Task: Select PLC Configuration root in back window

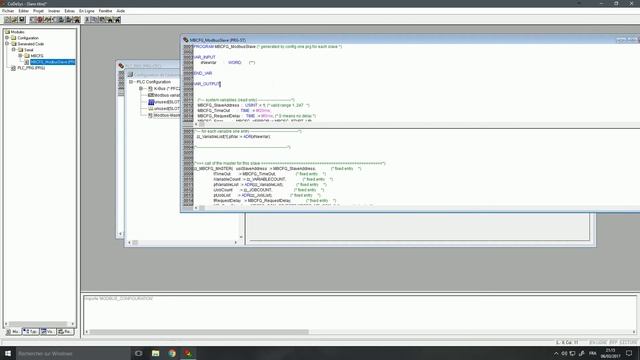Action: point(153,82)
